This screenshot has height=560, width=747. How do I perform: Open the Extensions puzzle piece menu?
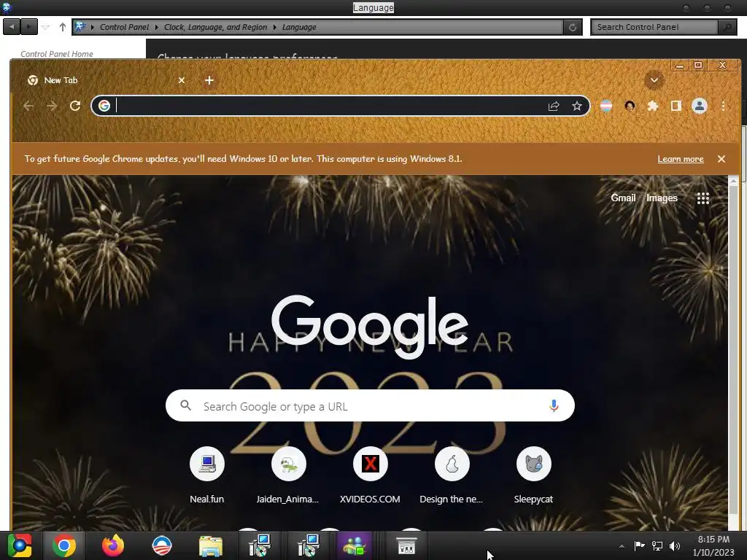653,106
